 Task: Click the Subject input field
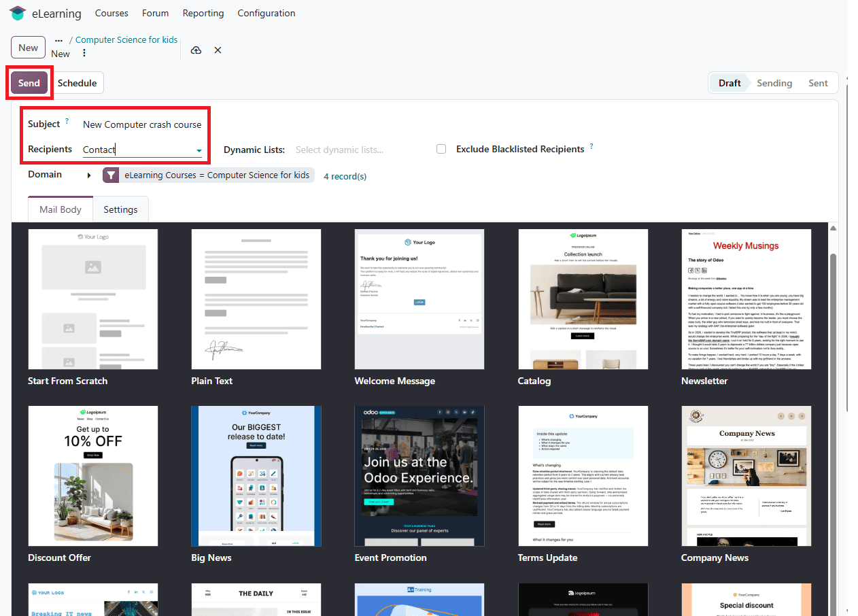tap(142, 124)
